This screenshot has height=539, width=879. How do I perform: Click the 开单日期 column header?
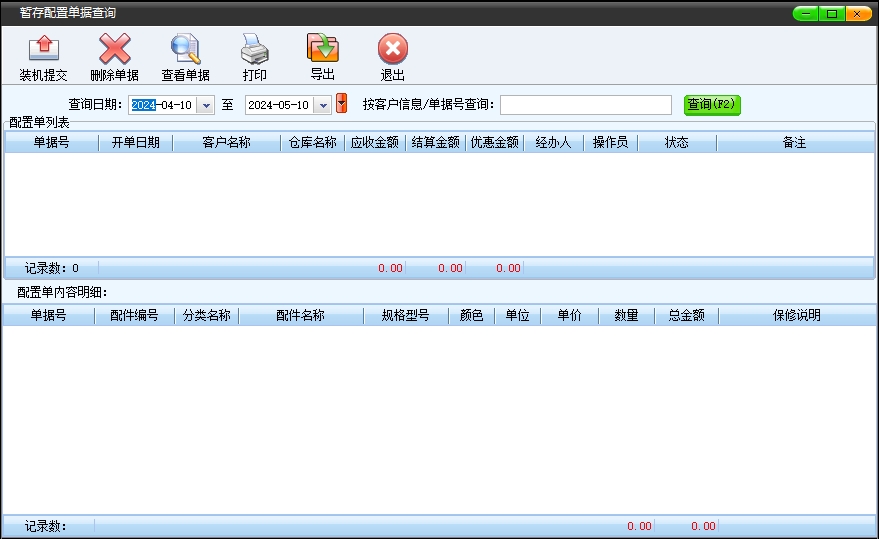click(135, 143)
